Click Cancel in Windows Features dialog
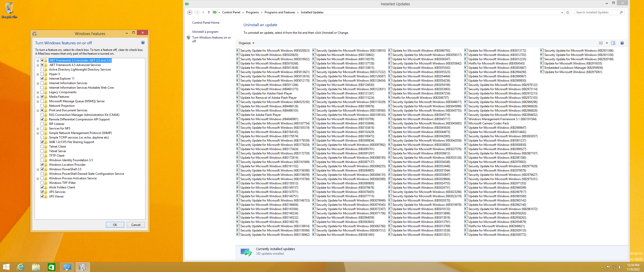 136,225
